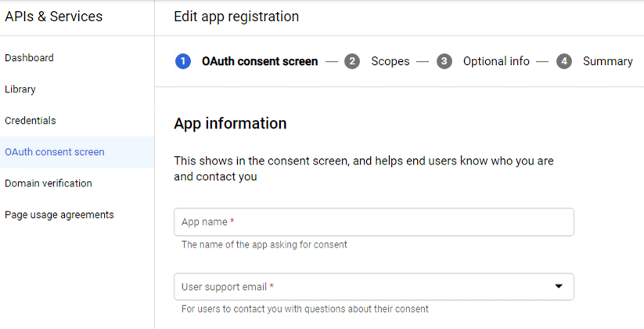Expand the User support email dropdown arrow

559,287
